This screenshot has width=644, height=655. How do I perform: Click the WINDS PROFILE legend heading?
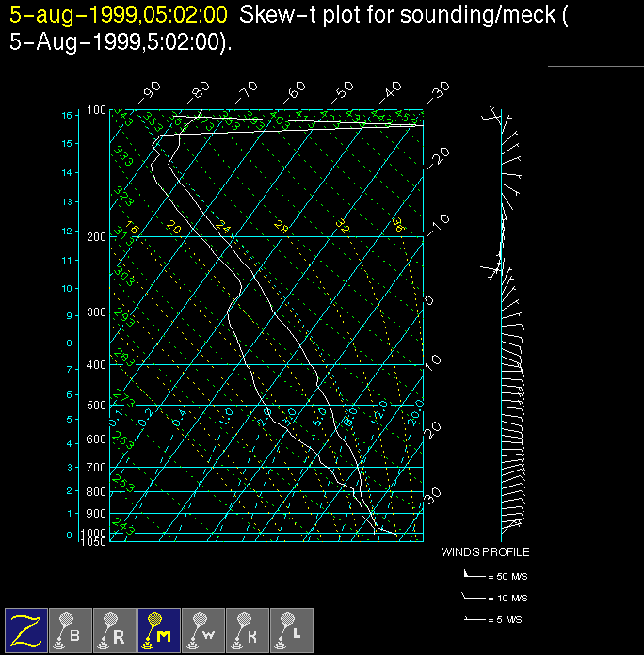(x=485, y=552)
